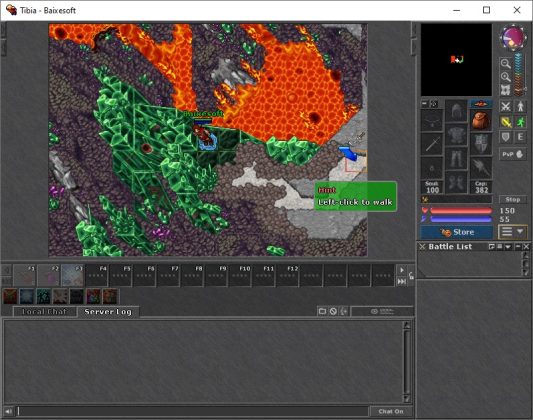Screen dimensions: 533x420
Task: Toggle chase opponent mode
Action: (x=520, y=122)
